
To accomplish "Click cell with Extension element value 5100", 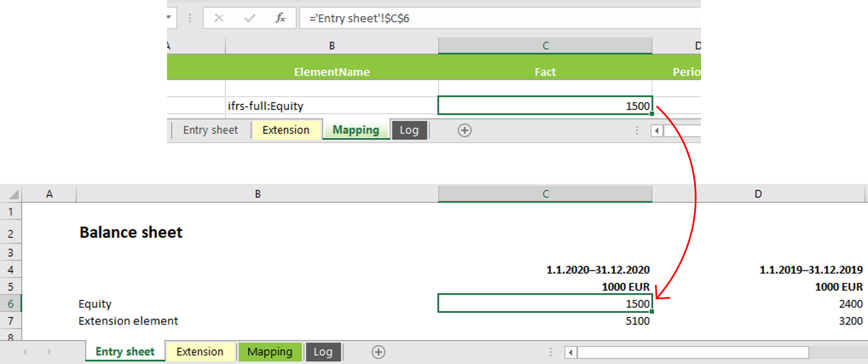I will 545,321.
